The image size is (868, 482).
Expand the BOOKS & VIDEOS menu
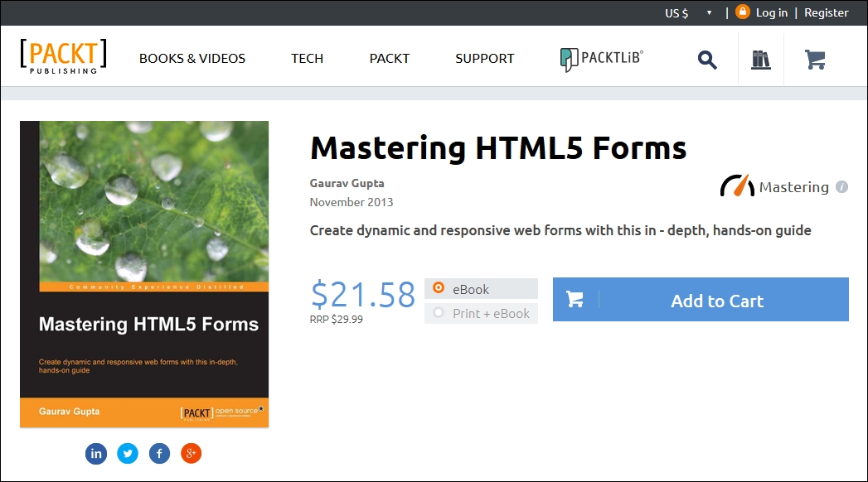192,59
